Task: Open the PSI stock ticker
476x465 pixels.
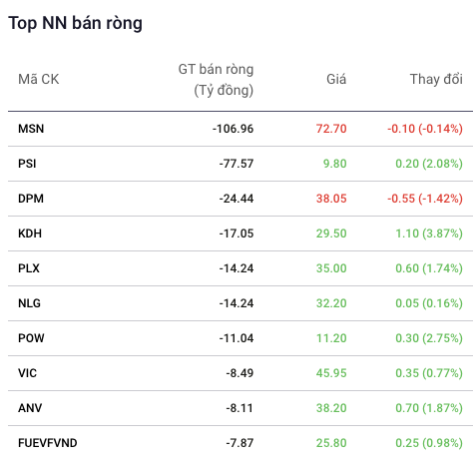Action: (27, 164)
